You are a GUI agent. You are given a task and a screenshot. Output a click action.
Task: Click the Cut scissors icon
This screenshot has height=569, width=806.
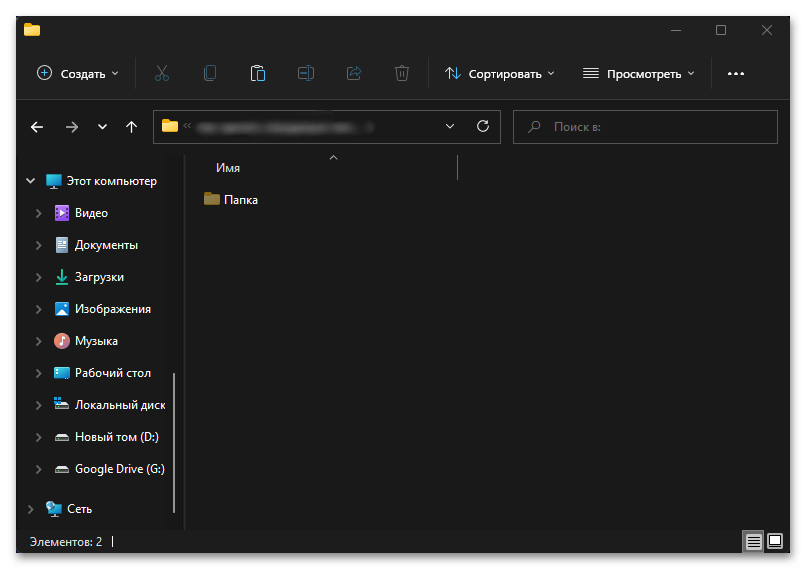click(x=162, y=73)
